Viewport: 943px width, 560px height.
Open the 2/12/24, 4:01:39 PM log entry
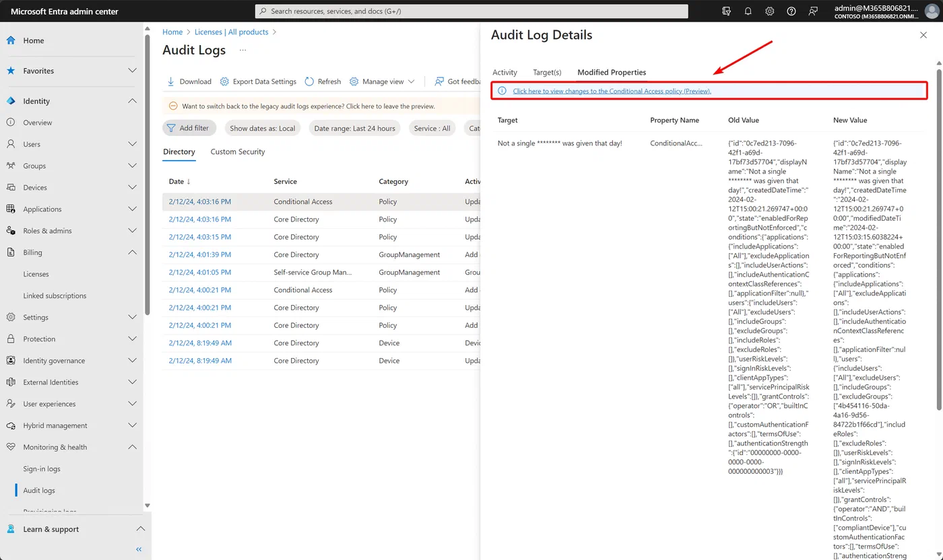199,254
